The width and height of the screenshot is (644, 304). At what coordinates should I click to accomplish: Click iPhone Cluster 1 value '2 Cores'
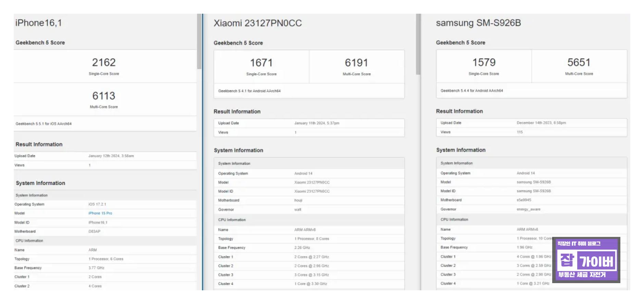[95, 277]
